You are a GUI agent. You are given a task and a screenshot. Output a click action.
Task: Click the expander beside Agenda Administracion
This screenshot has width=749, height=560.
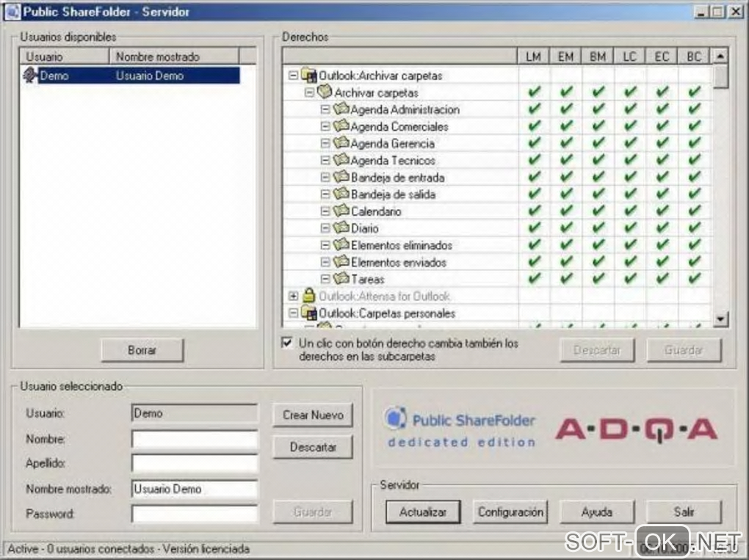point(325,109)
